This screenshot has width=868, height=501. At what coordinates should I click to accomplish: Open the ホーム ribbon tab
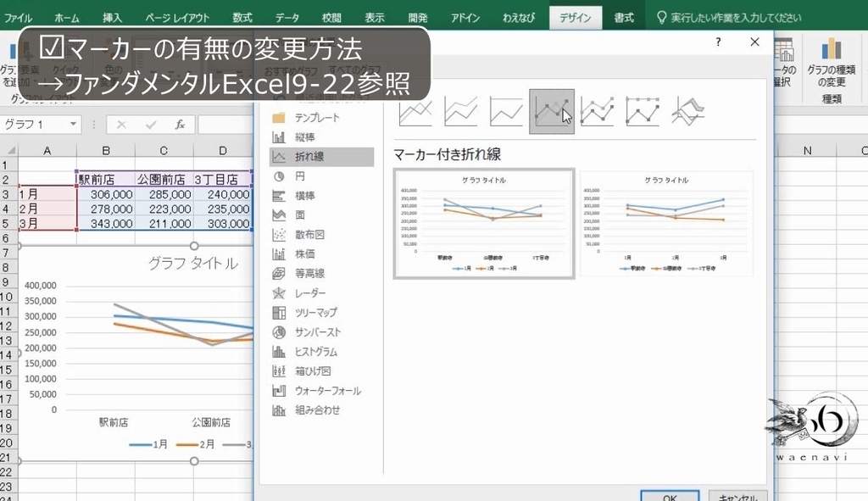pyautogui.click(x=66, y=18)
